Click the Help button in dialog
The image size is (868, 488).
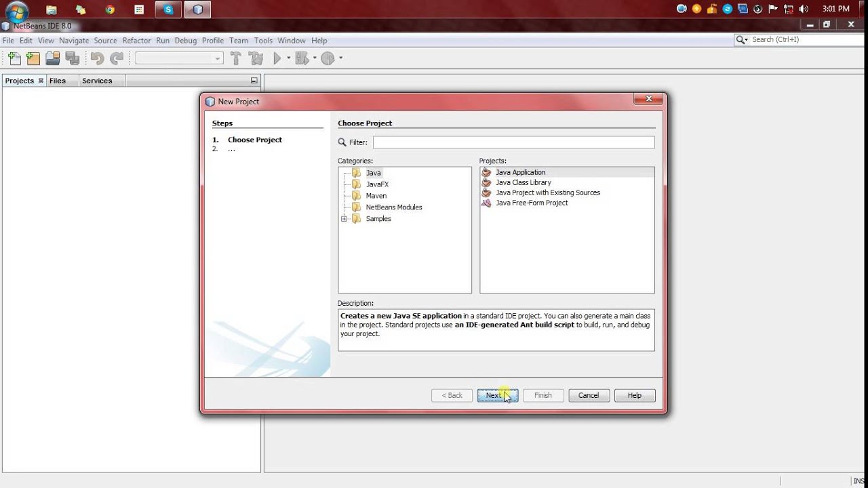pos(635,395)
